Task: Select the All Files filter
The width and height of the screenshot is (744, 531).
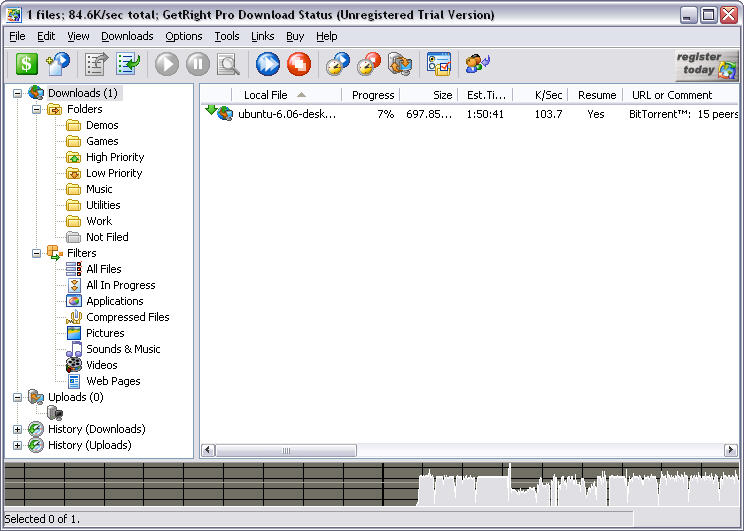Action: tap(103, 269)
